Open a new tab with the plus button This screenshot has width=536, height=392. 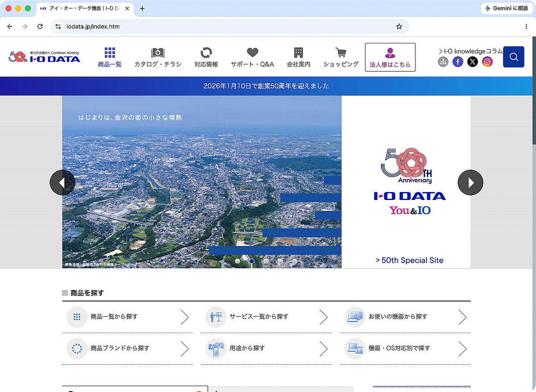point(142,8)
